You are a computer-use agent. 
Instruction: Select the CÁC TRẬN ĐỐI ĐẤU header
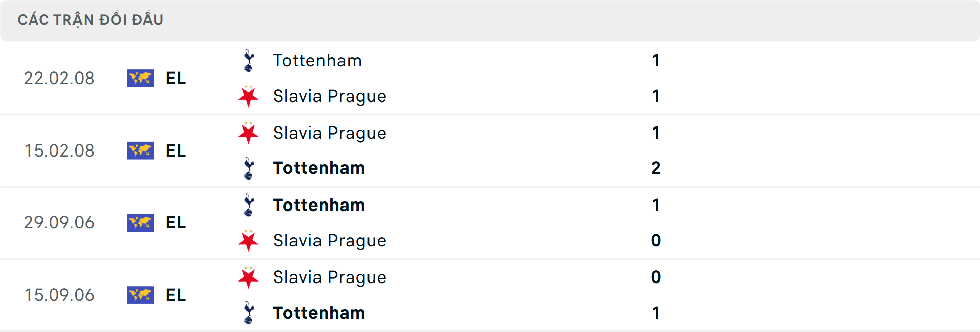(x=91, y=20)
